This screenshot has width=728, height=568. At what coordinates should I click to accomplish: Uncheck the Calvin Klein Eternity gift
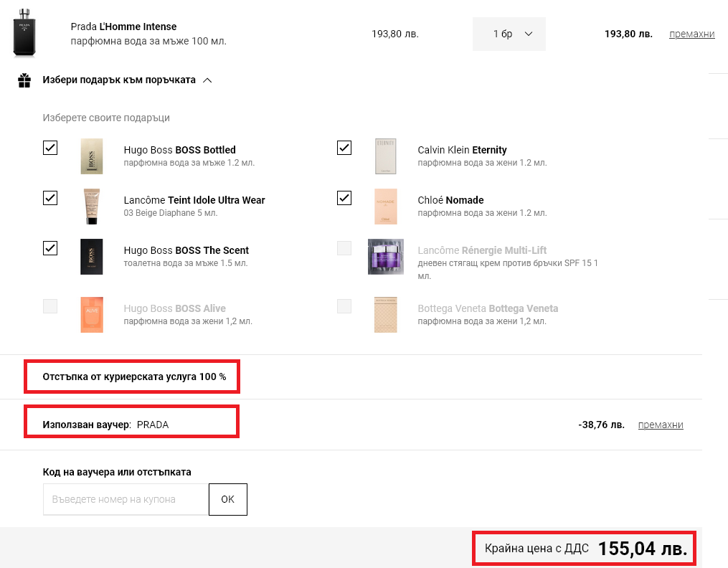pyautogui.click(x=344, y=148)
